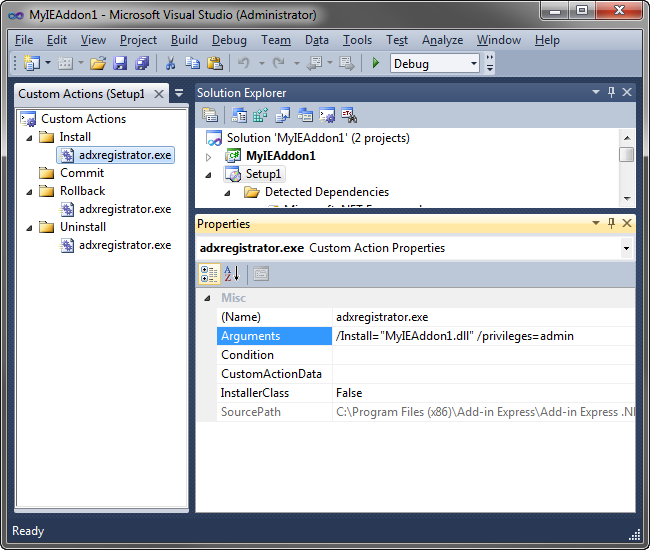The image size is (650, 550).
Task: Collapse the Detected Dependencies node
Action: pos(228,193)
